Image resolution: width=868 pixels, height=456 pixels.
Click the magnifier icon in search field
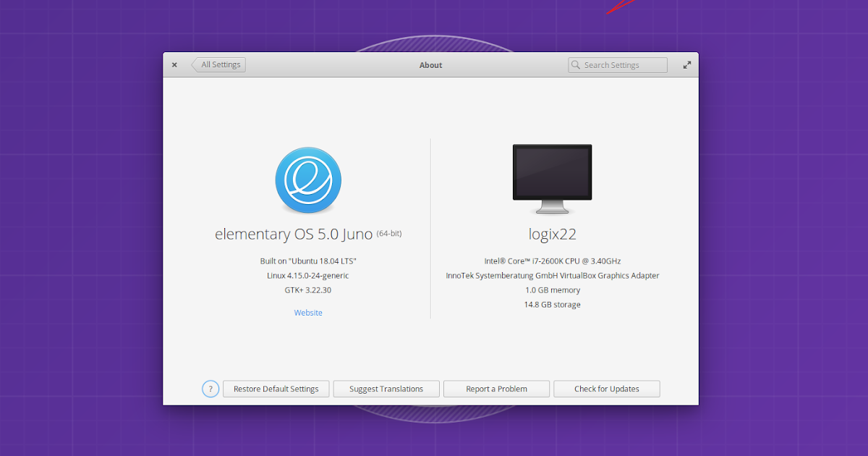point(576,65)
